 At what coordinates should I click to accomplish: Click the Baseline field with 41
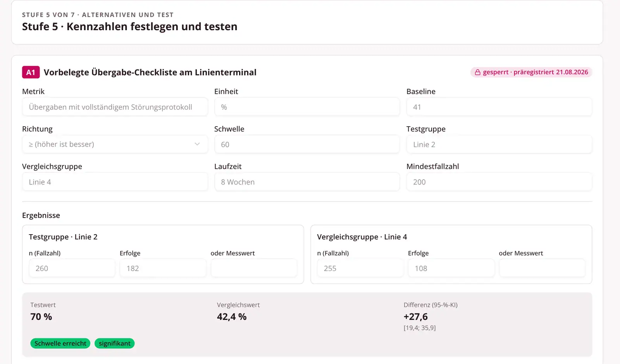(499, 107)
